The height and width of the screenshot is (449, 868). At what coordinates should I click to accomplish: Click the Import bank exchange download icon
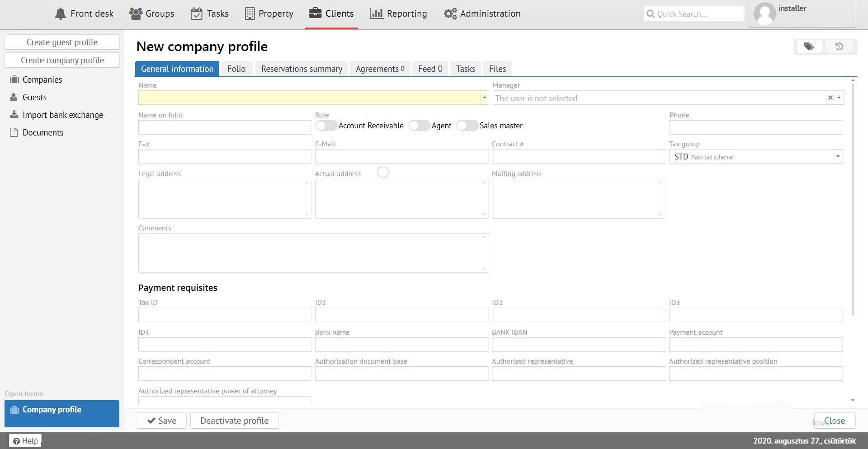click(14, 114)
